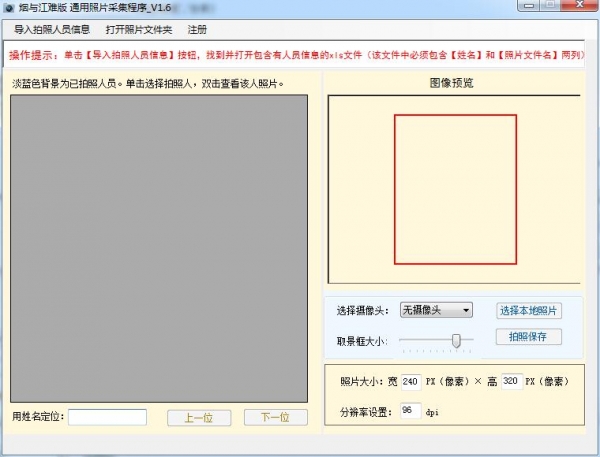Viewport: 600px width, 457px height.
Task: Click the 选择本地照片 button
Action: [529, 310]
